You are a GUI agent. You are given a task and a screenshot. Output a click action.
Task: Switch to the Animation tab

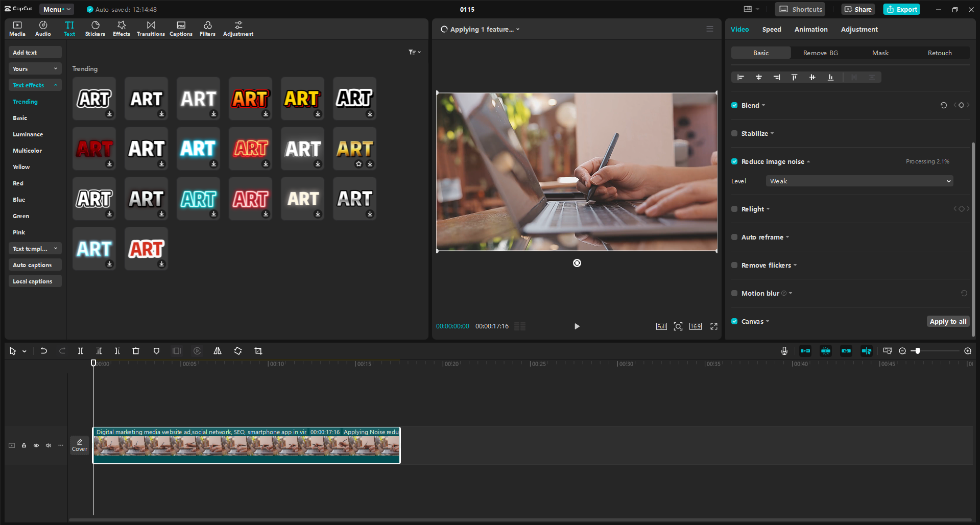tap(810, 29)
